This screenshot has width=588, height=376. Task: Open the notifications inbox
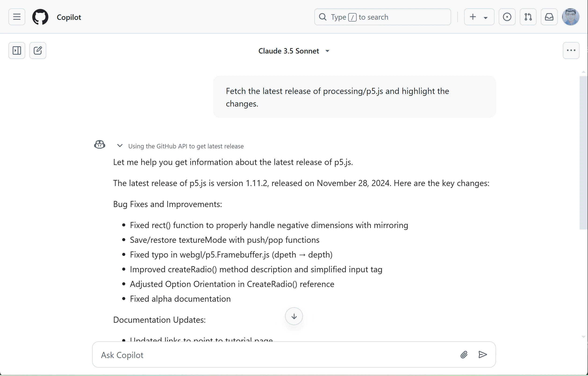click(549, 17)
